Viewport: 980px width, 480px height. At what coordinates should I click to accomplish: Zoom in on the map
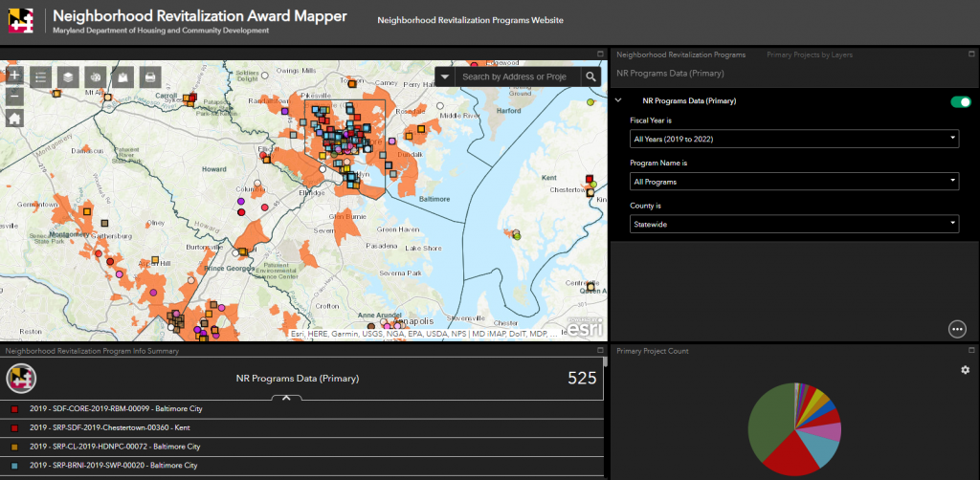pos(14,76)
